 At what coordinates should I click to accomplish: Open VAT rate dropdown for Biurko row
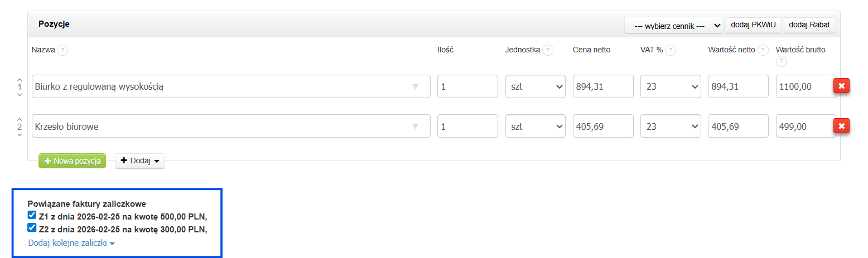[x=670, y=86]
